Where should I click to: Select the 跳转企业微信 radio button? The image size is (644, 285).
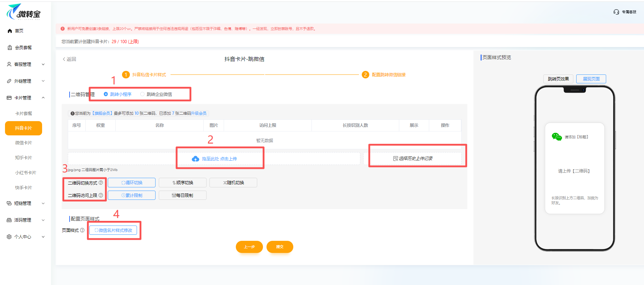[x=142, y=94]
